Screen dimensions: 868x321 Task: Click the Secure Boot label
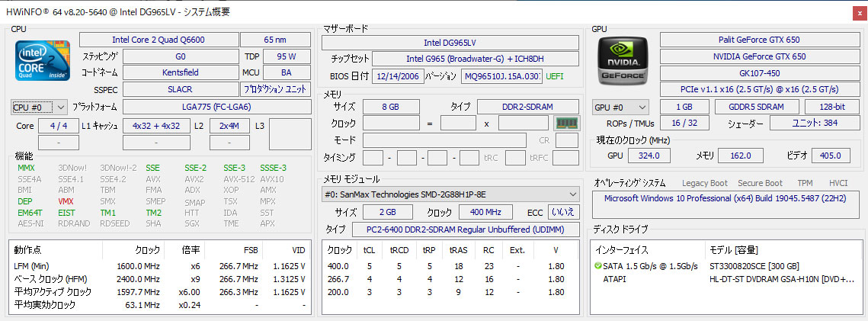click(x=760, y=183)
